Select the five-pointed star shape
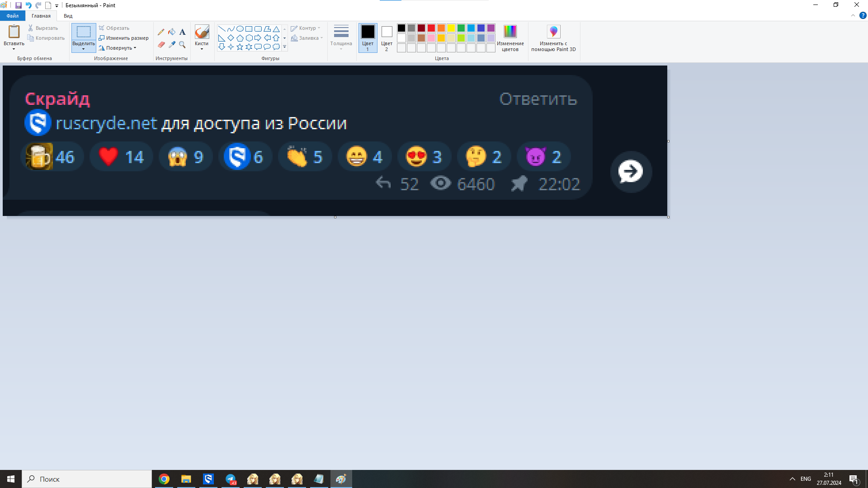This screenshot has width=868, height=488. [240, 47]
